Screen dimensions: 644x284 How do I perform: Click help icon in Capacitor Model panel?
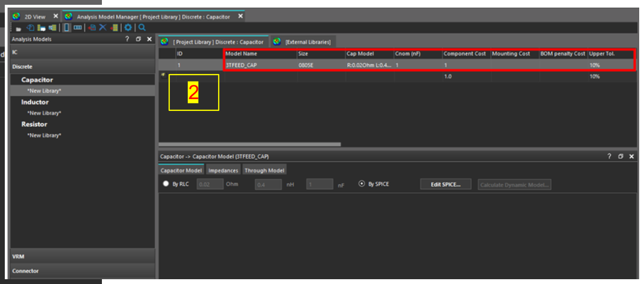pyautogui.click(x=609, y=156)
